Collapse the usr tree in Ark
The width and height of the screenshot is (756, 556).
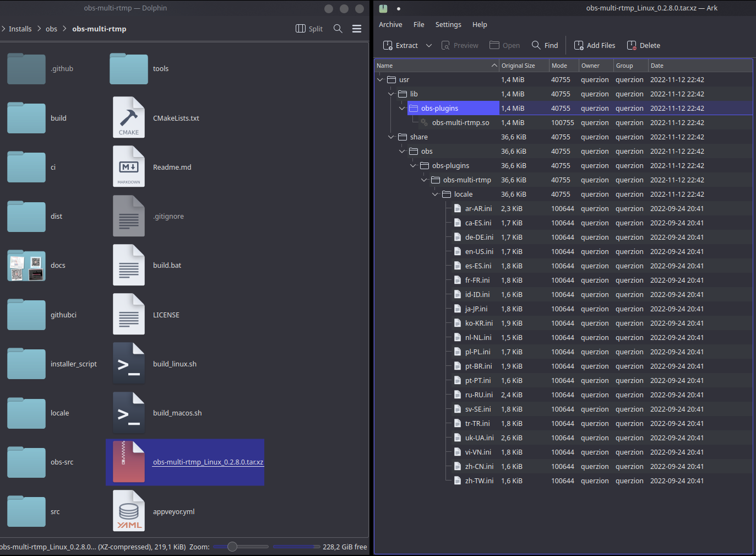(379, 79)
